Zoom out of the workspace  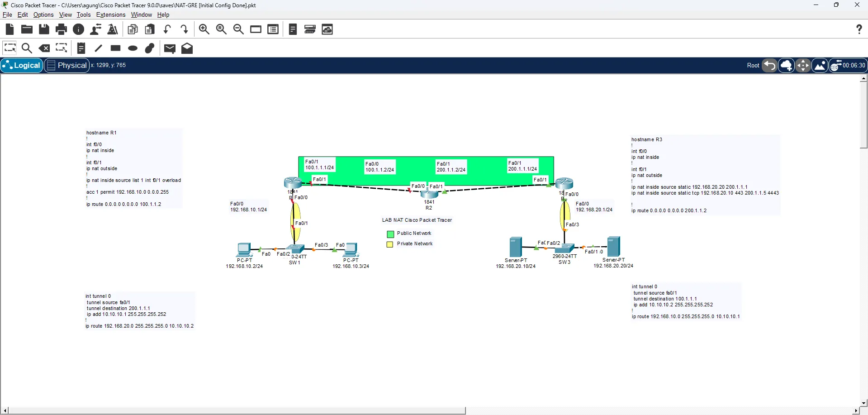tap(238, 29)
